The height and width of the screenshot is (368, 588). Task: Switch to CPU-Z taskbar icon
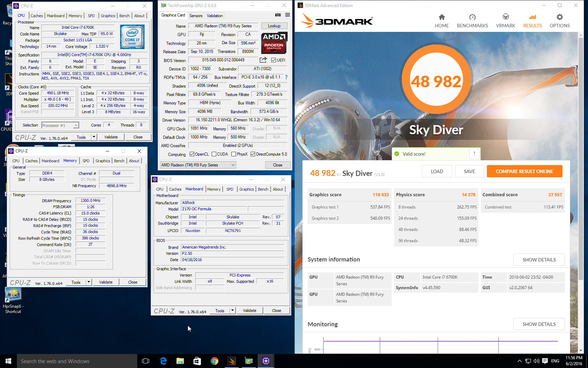tap(266, 361)
